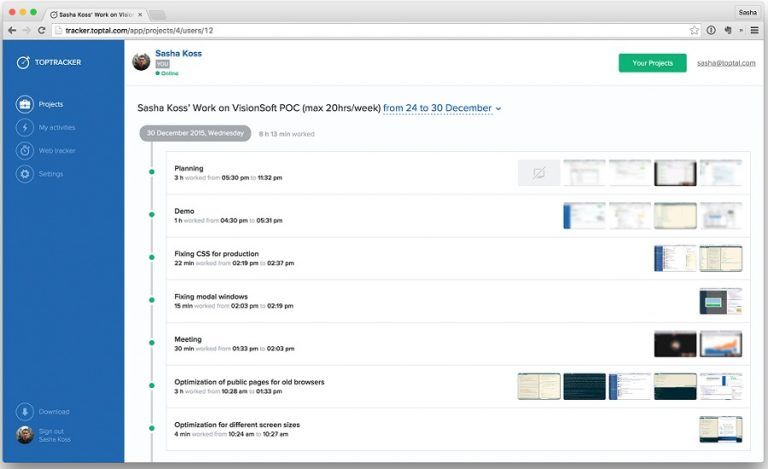The width and height of the screenshot is (768, 469).
Task: Open the Chrome hamburger menu
Action: pos(754,30)
